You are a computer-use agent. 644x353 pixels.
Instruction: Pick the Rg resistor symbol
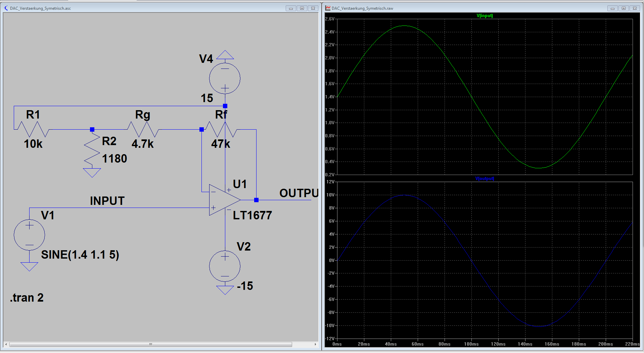143,129
